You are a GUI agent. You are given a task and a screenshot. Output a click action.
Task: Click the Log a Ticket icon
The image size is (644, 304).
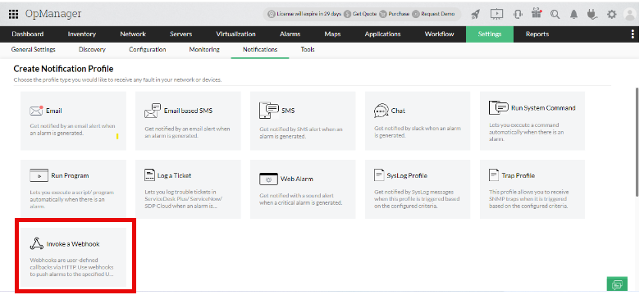pos(149,175)
